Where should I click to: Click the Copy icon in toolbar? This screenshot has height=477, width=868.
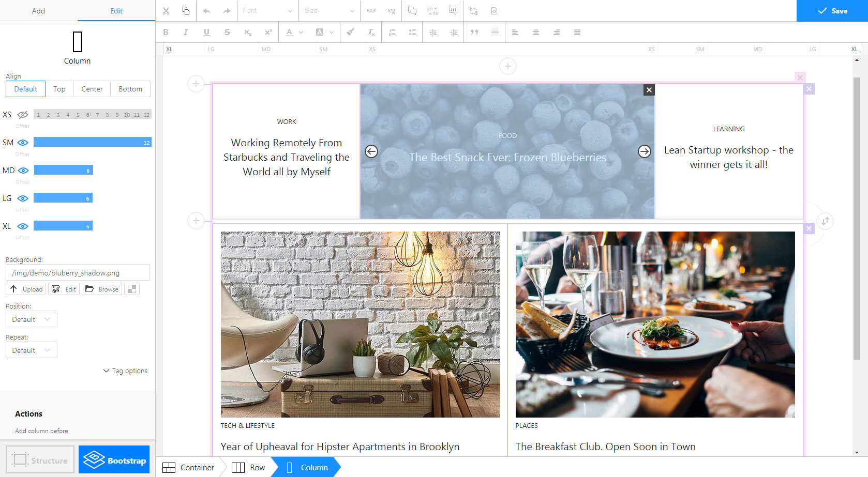pos(186,11)
